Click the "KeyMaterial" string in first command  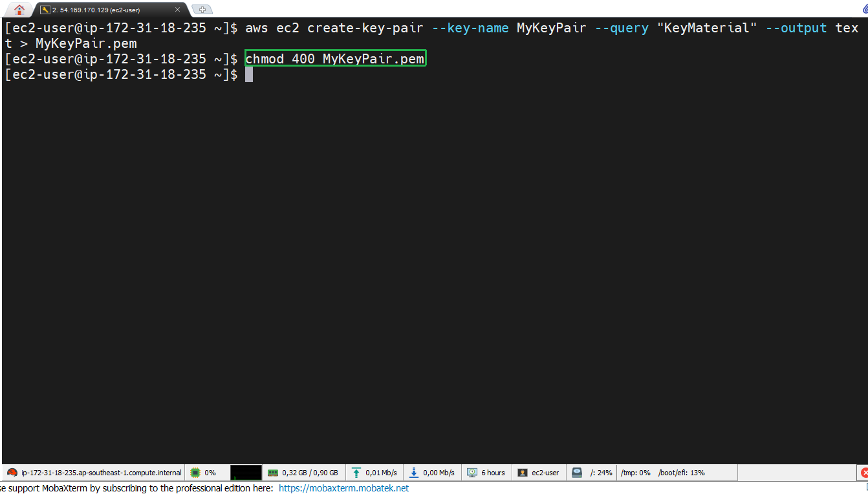click(x=706, y=28)
